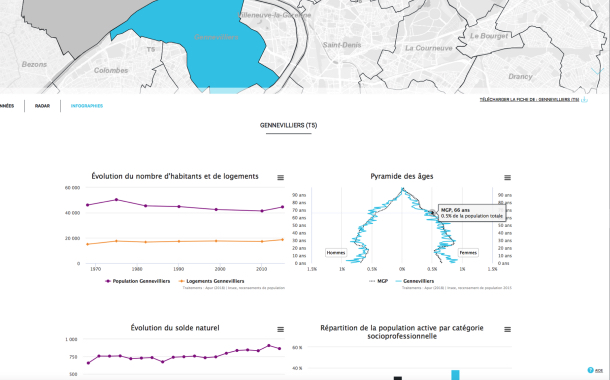Click the Hommes label on age pyramid

[336, 253]
